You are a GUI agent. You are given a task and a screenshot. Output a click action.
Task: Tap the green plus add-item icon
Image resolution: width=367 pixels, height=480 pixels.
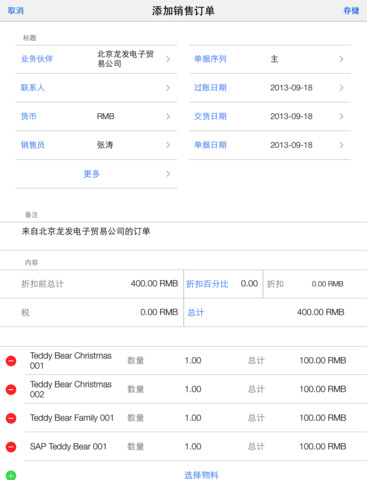[x=11, y=475]
